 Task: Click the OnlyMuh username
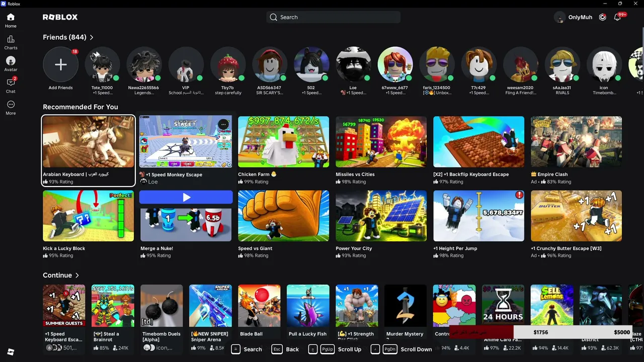coord(580,17)
